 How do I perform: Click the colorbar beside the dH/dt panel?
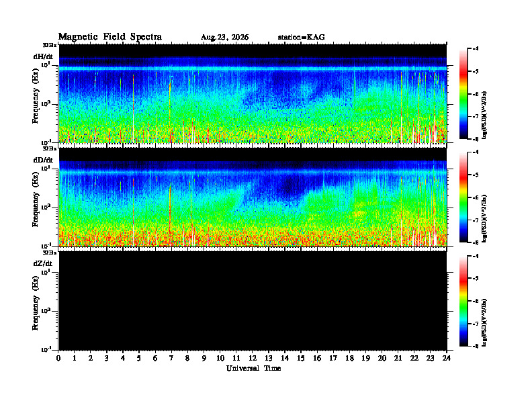point(463,94)
